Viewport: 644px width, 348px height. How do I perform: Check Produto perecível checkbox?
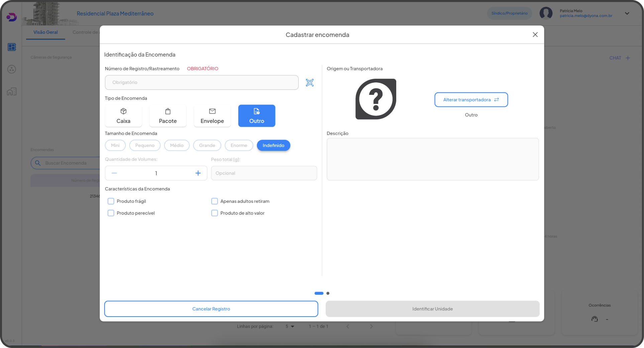click(111, 213)
